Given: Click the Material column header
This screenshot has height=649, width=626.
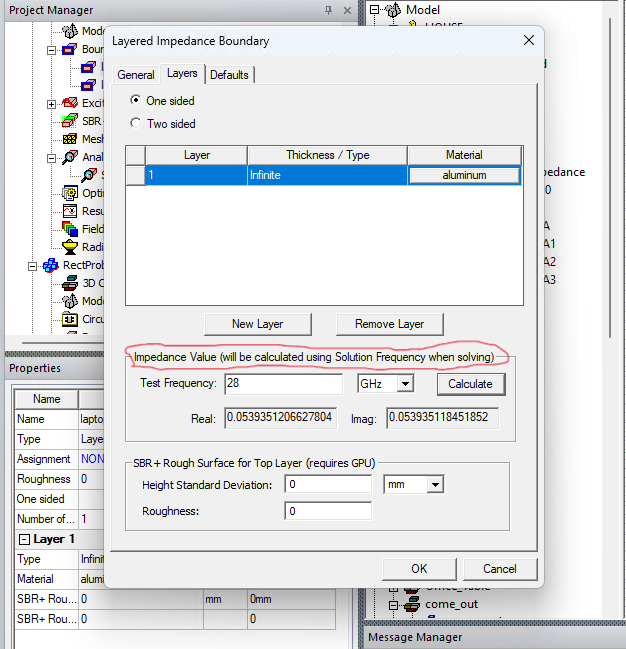Looking at the screenshot, I should coord(464,155).
